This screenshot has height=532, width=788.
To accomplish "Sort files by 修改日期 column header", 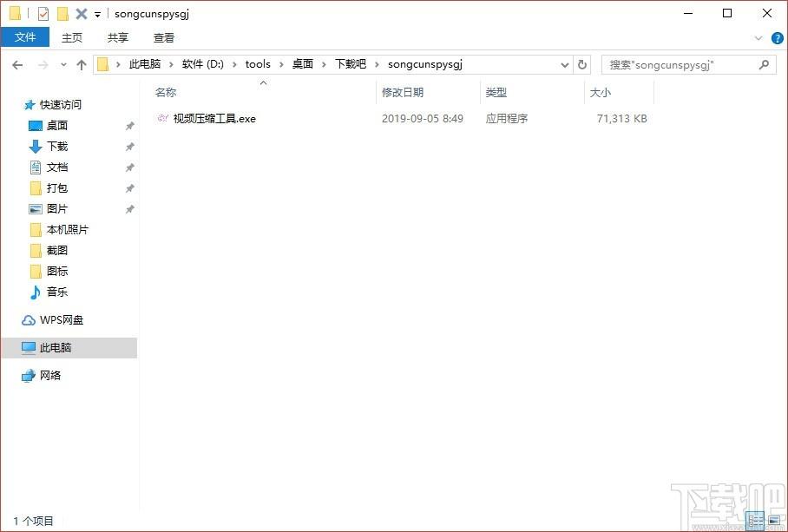I will 403,93.
